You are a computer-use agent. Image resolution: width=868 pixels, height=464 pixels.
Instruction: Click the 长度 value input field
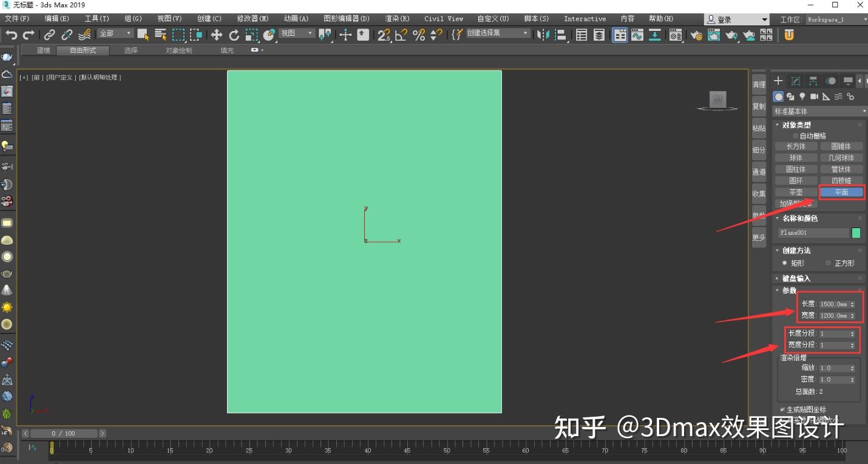tap(833, 304)
